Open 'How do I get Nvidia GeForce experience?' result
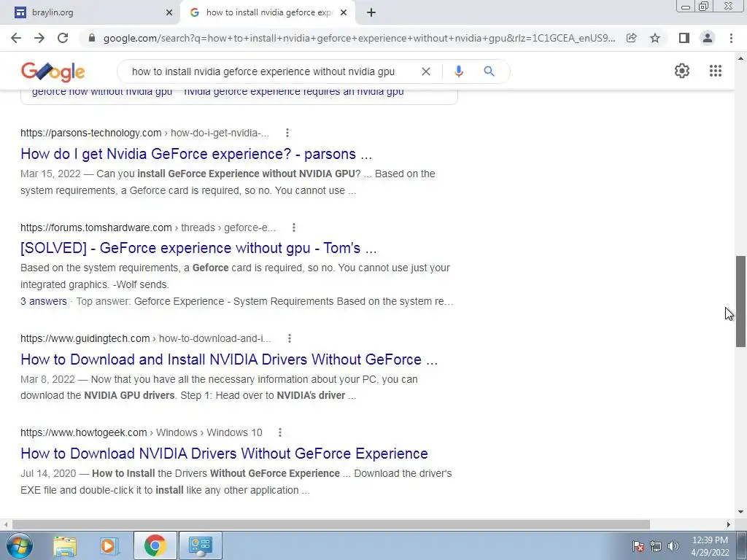The height and width of the screenshot is (560, 747). 196,154
